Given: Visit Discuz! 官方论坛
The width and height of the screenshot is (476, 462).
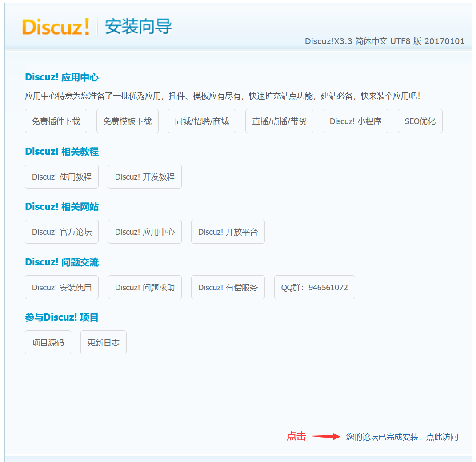Looking at the screenshot, I should tap(62, 232).
